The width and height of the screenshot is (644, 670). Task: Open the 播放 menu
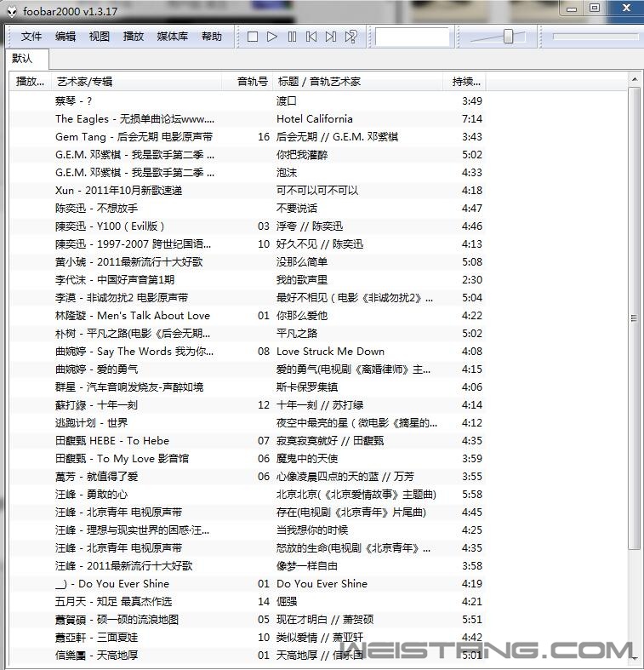point(134,37)
